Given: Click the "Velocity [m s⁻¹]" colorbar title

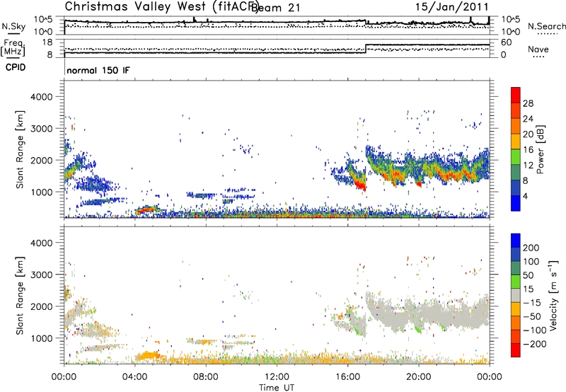Looking at the screenshot, I should coord(553,295).
